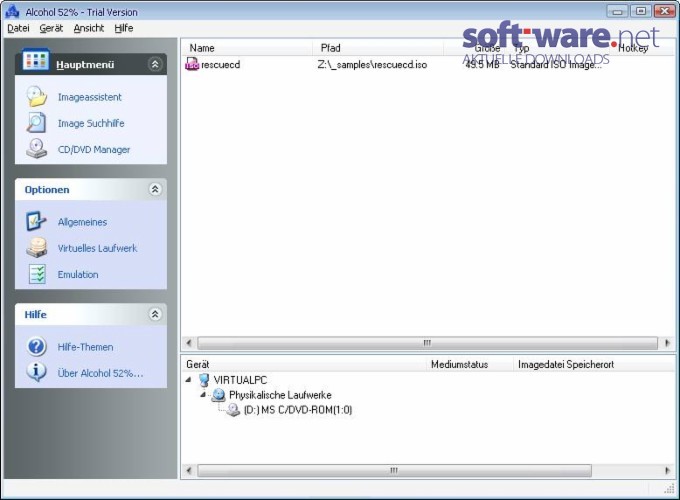This screenshot has width=680, height=500.
Task: Click the Physikalische Laufwerke drive icon
Action: [x=219, y=395]
